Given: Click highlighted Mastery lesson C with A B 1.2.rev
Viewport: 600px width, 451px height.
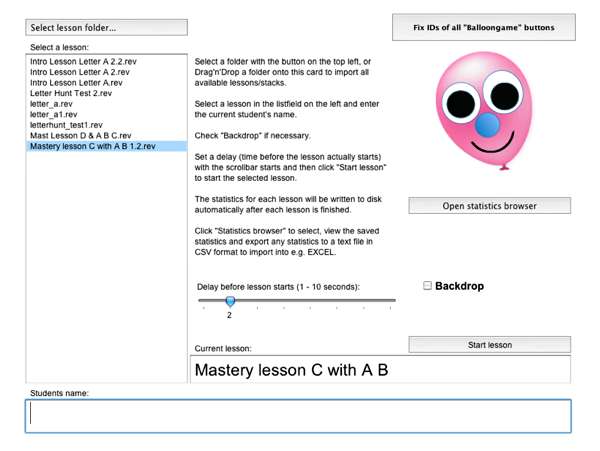Looking at the screenshot, I should point(92,146).
